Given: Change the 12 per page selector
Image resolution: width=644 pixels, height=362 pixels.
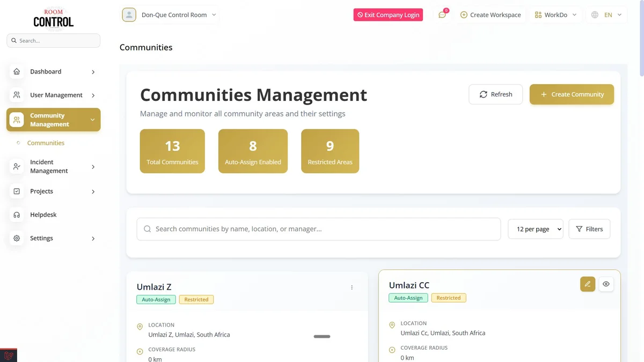Looking at the screenshot, I should tap(536, 229).
